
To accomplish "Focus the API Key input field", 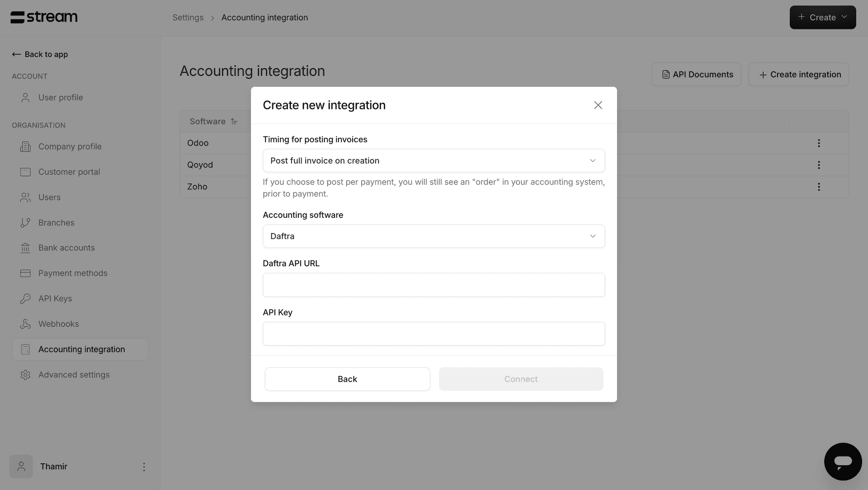I will (434, 334).
